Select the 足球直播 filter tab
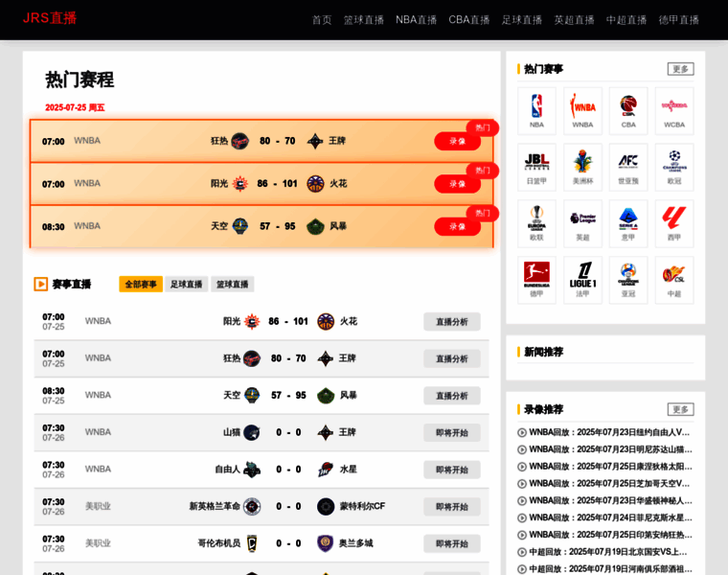The image size is (728, 575). click(186, 285)
